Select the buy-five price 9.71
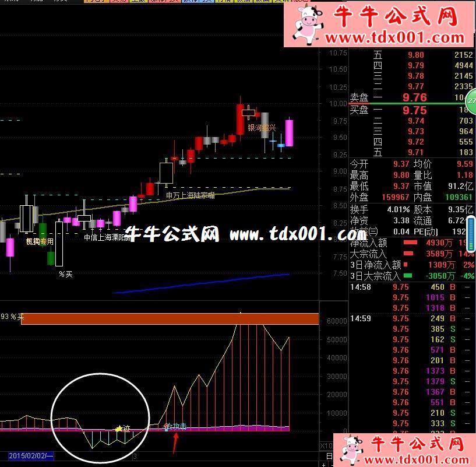 [416, 152]
